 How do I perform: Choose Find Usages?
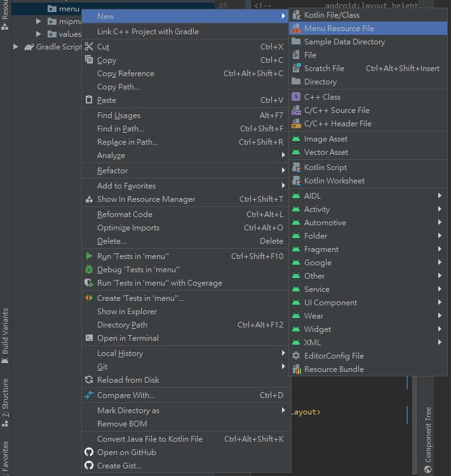186,116
